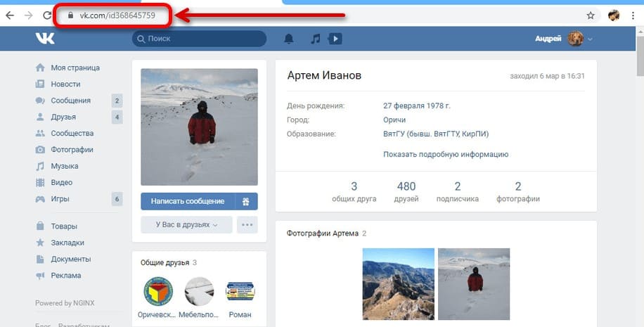Screen dimensions: 644x327
Task: Open Игры in sidebar
Action: (60, 199)
